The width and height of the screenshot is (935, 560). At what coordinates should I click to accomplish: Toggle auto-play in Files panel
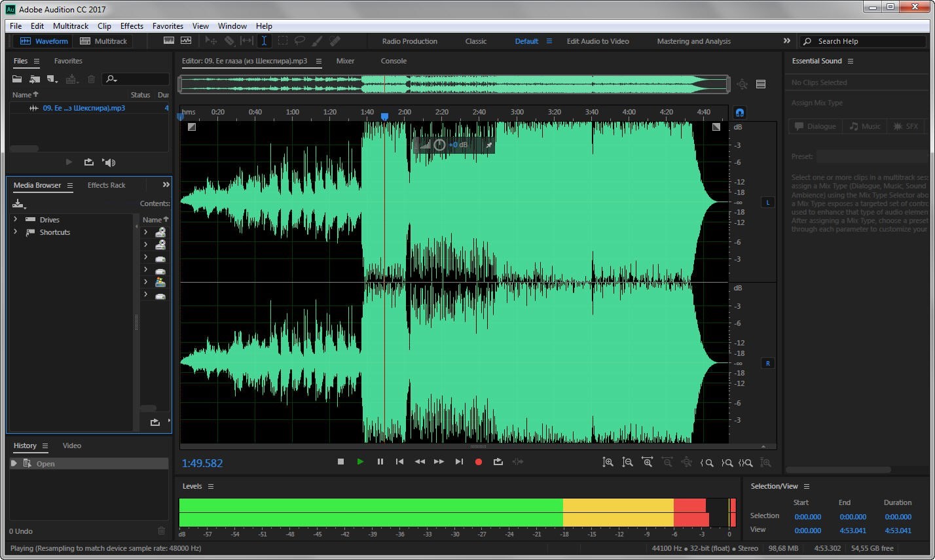[109, 162]
